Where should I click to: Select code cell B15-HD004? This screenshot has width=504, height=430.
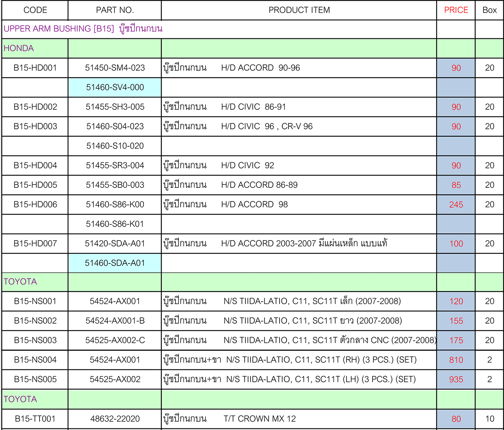(x=35, y=165)
